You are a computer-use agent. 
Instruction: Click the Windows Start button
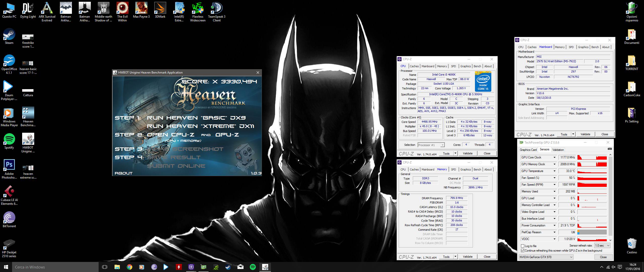pos(6,267)
